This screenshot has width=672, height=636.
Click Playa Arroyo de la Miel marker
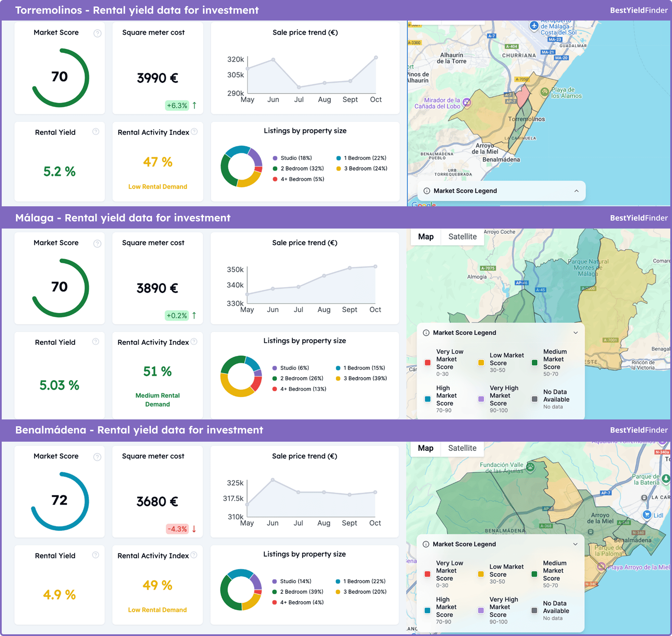601,567
